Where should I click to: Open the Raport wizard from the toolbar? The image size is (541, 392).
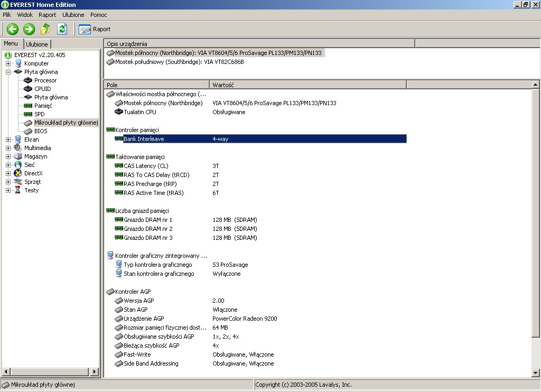95,30
